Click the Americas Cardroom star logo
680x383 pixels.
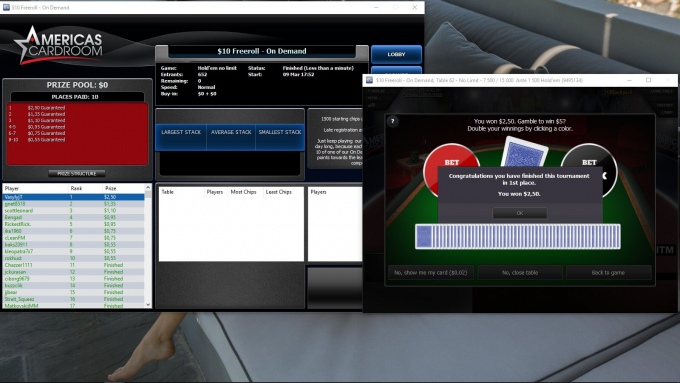(59, 45)
